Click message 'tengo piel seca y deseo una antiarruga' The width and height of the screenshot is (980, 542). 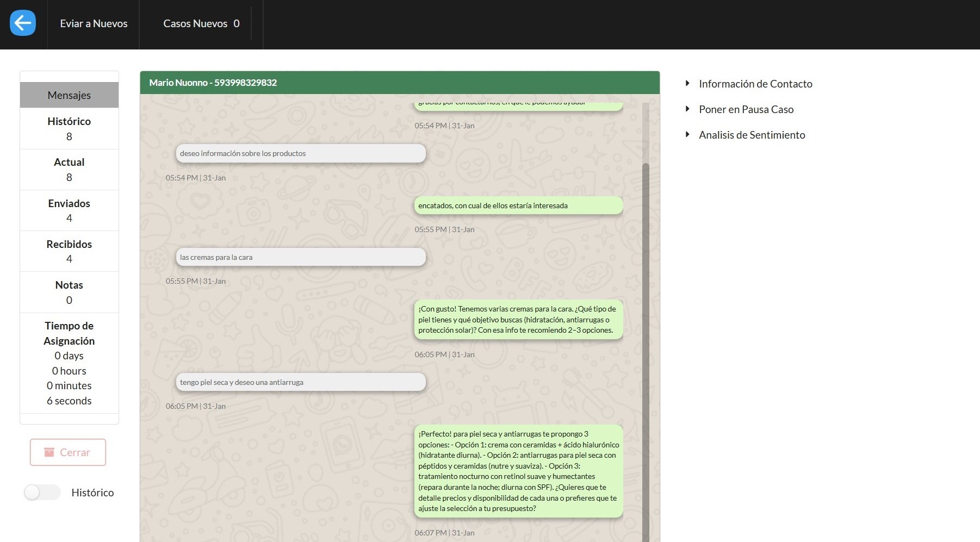pos(300,382)
